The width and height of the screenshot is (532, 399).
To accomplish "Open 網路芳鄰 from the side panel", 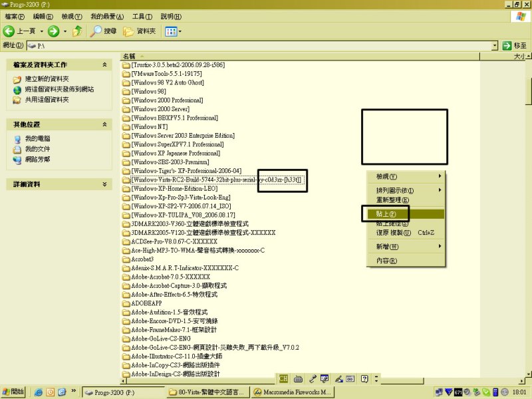I will (37, 160).
